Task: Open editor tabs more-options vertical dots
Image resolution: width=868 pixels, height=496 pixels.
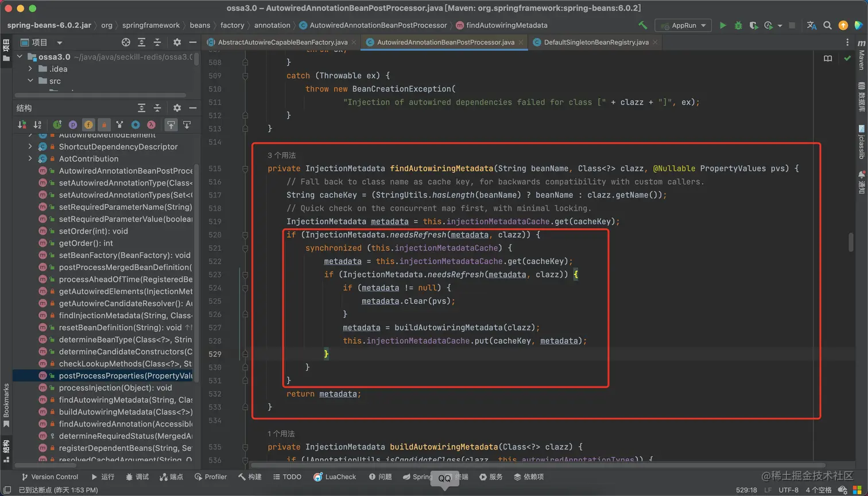Action: click(x=847, y=42)
